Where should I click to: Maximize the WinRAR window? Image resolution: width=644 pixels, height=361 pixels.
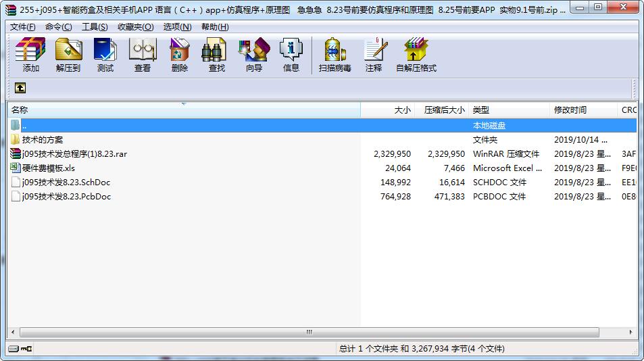coord(598,7)
